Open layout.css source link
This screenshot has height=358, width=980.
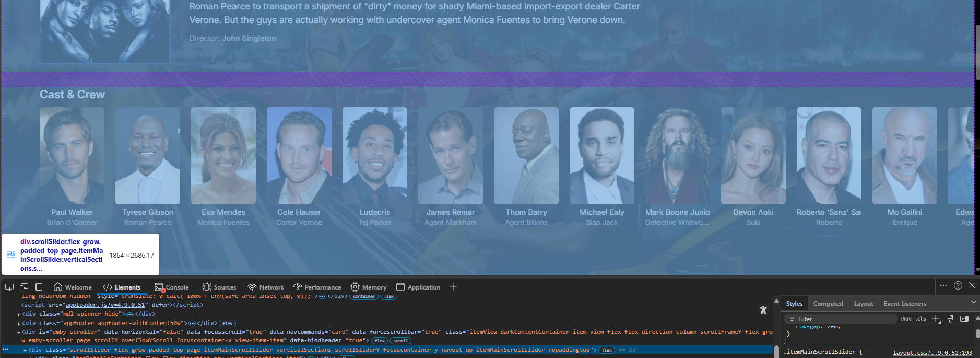pos(932,353)
